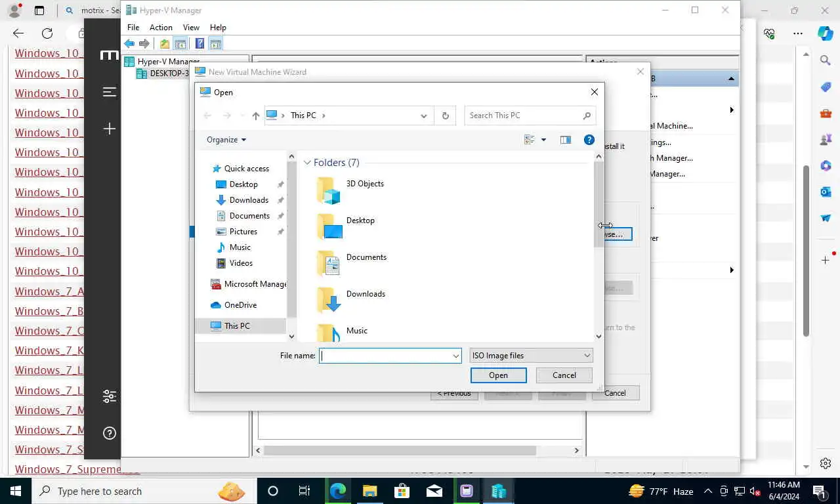Expand the File name history dropdown
This screenshot has height=504, width=840.
tap(455, 356)
